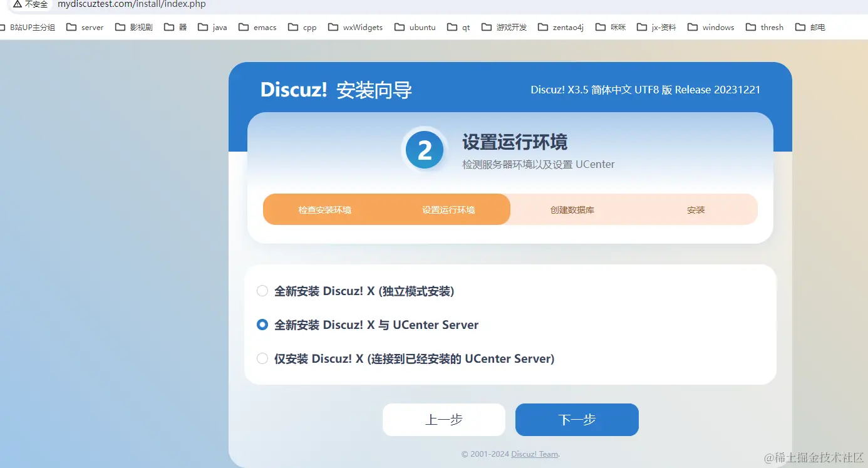Click the 检查安装环境 step tab
The height and width of the screenshot is (468, 868).
click(324, 210)
